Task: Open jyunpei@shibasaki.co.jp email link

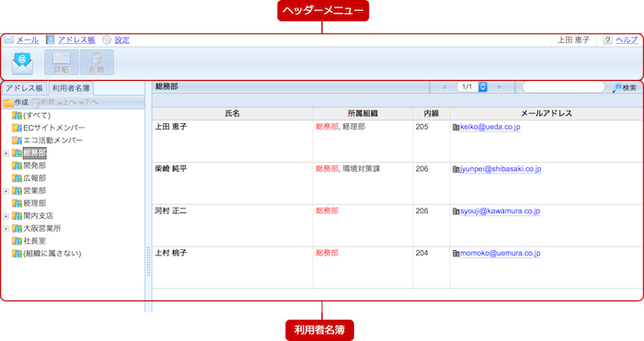Action: 500,169
